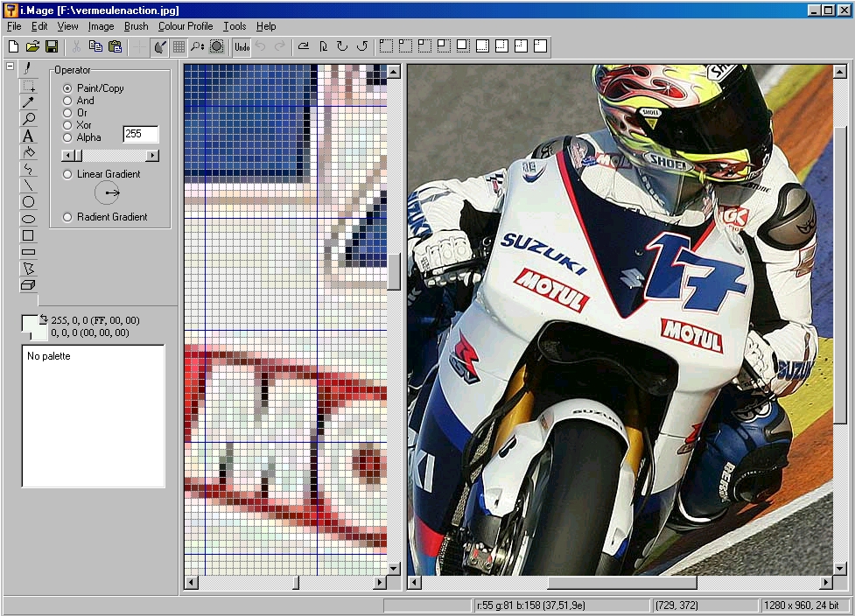The height and width of the screenshot is (616, 855).
Task: Select the ellipse drawing tool
Action: click(x=28, y=219)
